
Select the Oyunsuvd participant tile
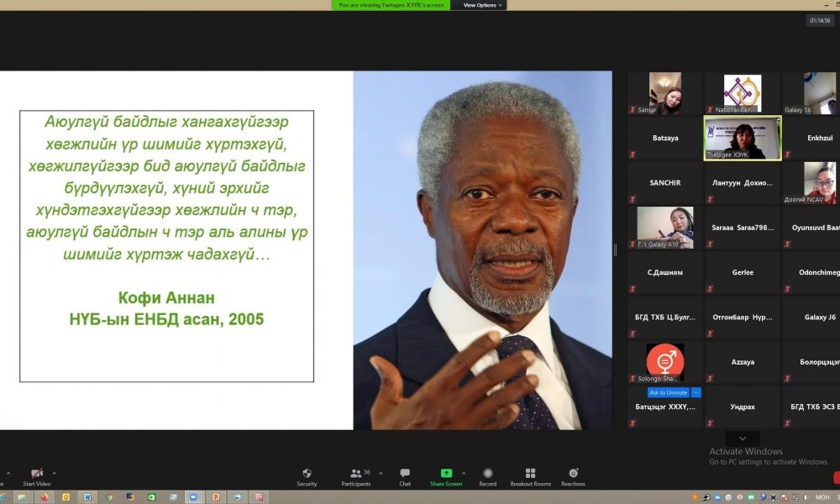(x=811, y=228)
